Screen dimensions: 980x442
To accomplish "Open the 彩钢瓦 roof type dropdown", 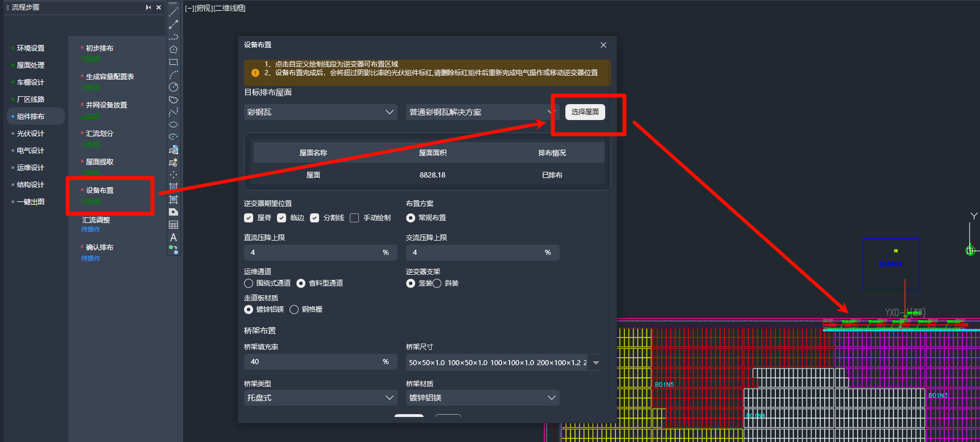I will 320,112.
